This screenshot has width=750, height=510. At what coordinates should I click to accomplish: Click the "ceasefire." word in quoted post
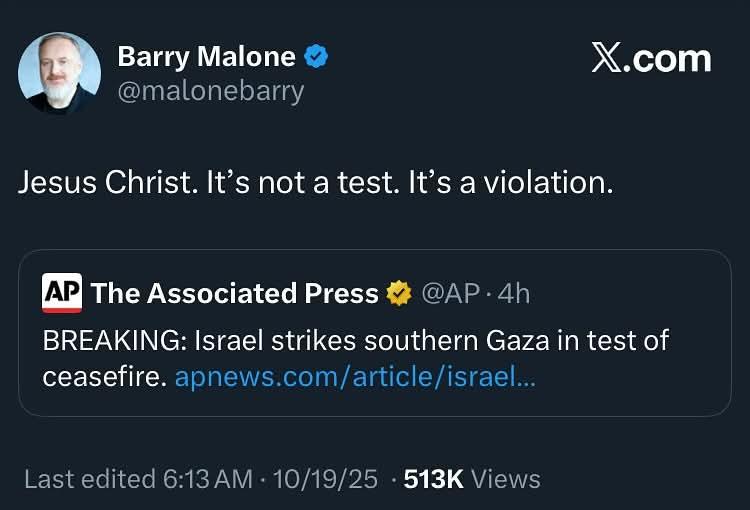(104, 377)
